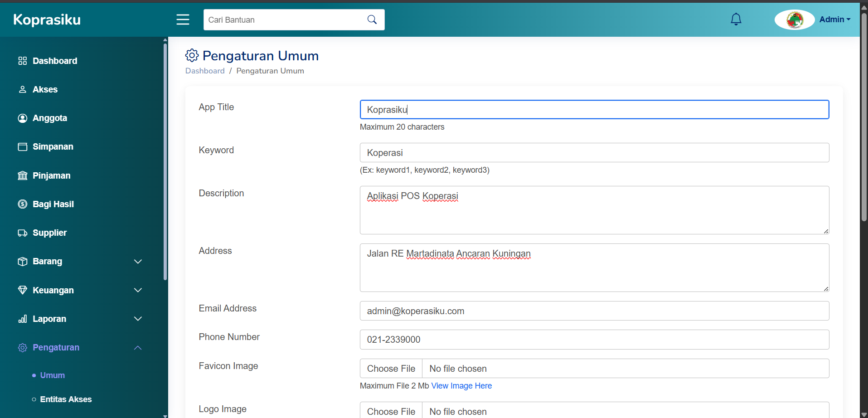
Task: Click into the Keyword input field
Action: (x=594, y=153)
